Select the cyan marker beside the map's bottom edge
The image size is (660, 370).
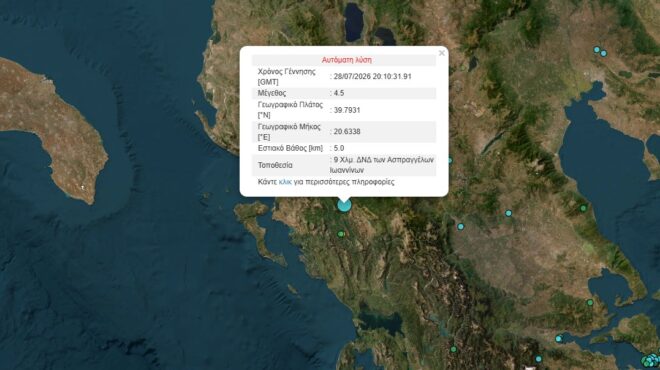pyautogui.click(x=538, y=359)
